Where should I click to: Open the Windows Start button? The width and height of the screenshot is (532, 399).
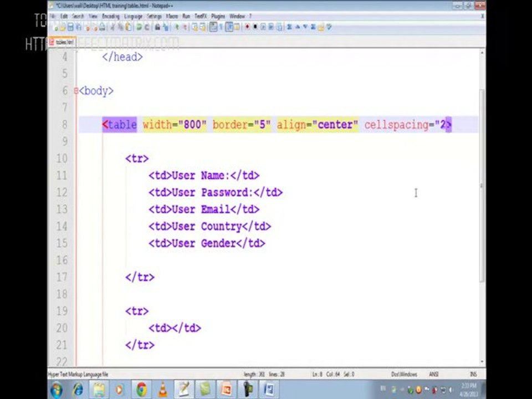coord(57,389)
